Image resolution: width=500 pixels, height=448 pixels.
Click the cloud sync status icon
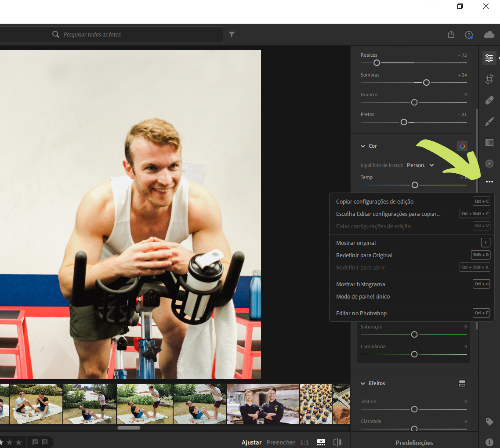pyautogui.click(x=489, y=34)
